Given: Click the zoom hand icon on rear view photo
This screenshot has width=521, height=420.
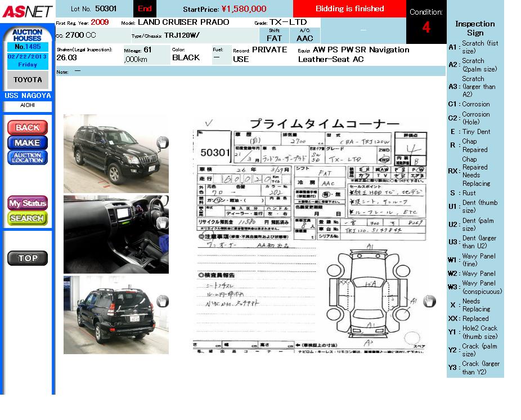Looking at the screenshot, I should 162,302.
